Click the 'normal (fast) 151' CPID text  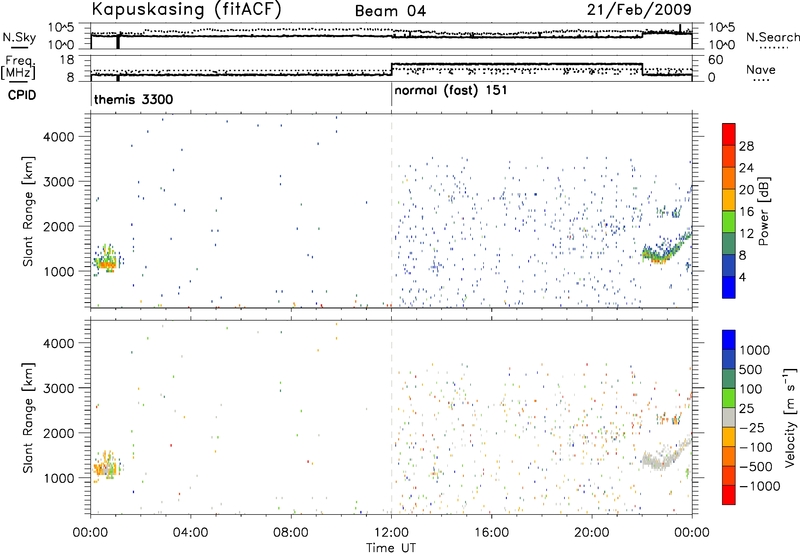coord(451,91)
